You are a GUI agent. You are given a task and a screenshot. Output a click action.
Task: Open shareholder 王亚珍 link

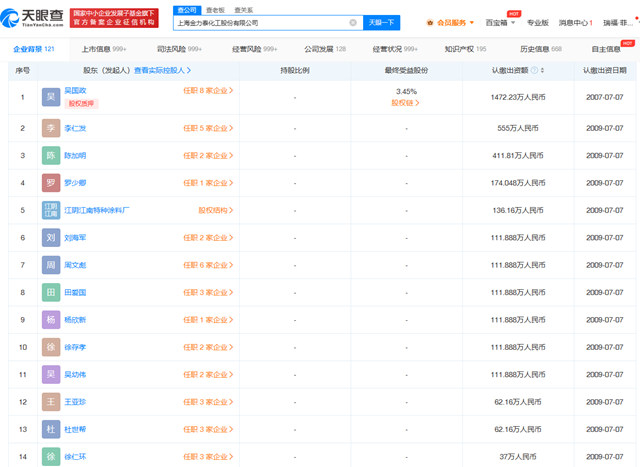tap(75, 402)
